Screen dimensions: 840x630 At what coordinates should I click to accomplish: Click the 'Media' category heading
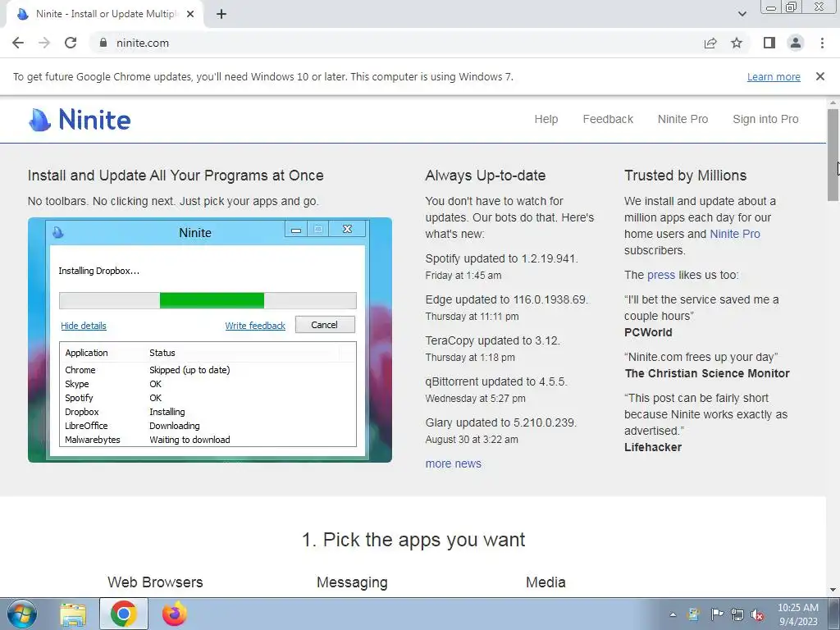coord(546,582)
